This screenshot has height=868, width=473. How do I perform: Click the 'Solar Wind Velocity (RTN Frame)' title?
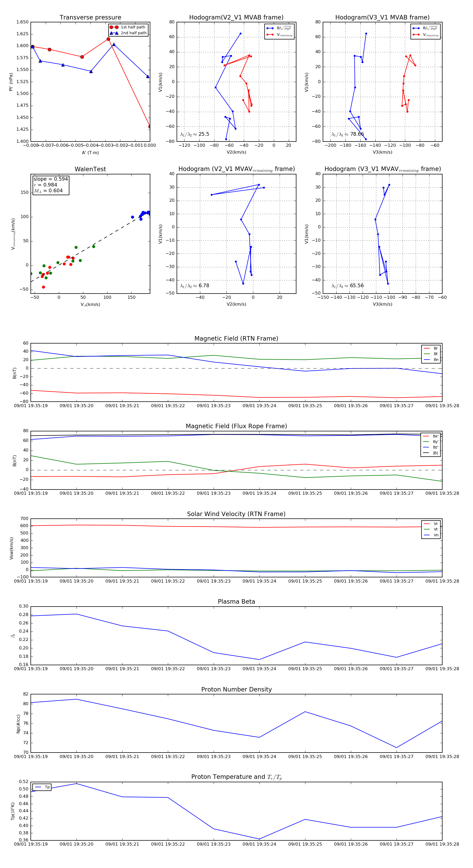(236, 514)
